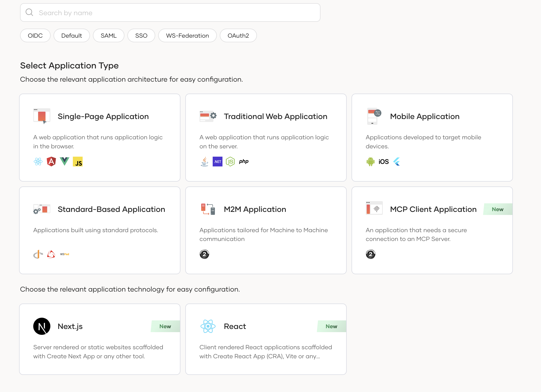Toggle the WS-Federation filter

[187, 35]
